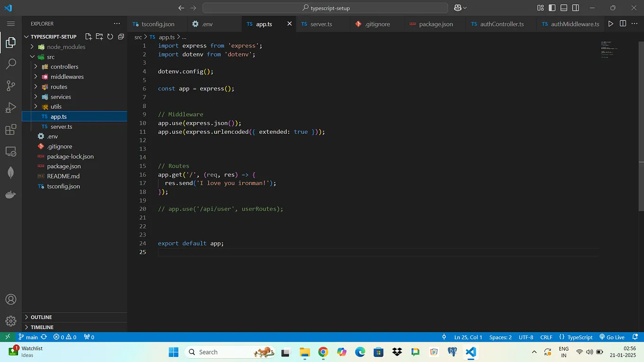Viewport: 644px width, 362px height.
Task: Open the Run and Debug view
Action: click(x=10, y=108)
